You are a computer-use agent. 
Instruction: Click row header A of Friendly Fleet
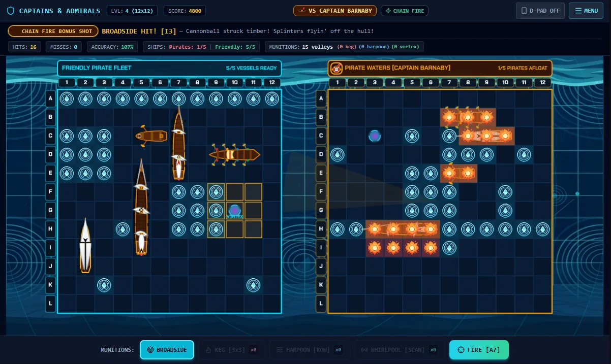click(x=51, y=98)
